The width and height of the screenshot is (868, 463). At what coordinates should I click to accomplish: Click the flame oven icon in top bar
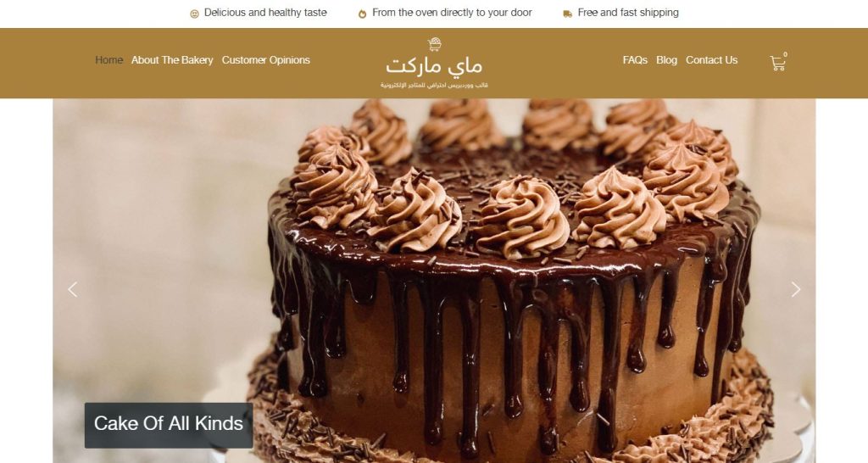pos(362,14)
